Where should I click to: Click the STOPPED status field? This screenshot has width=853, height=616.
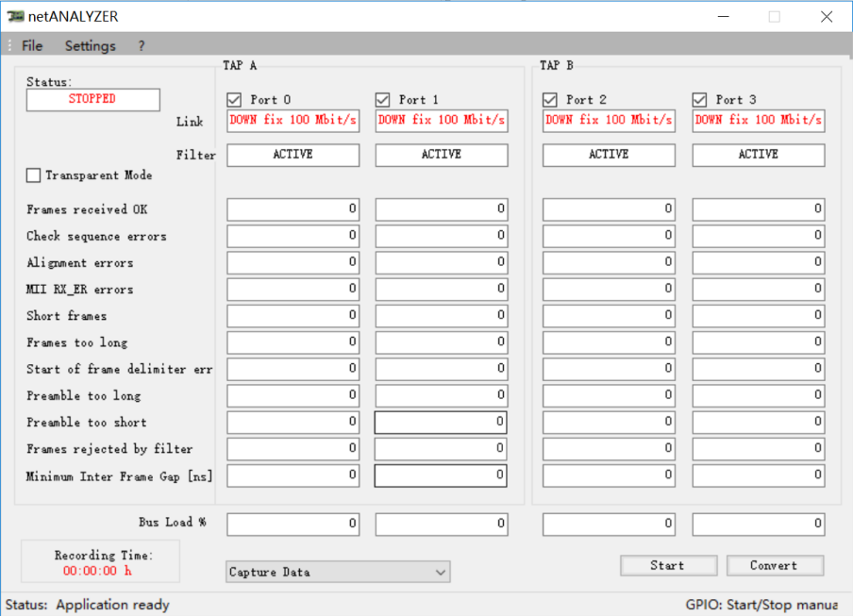point(93,99)
